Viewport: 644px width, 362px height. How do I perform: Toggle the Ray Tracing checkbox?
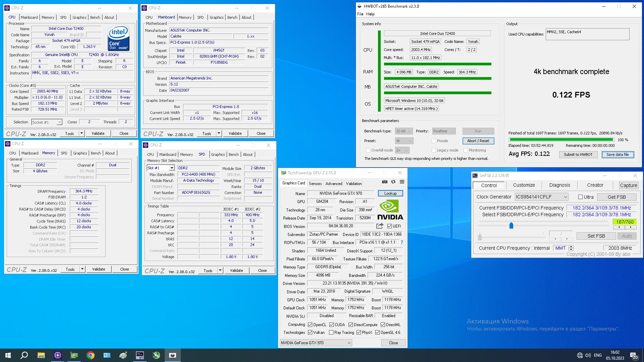(x=331, y=333)
